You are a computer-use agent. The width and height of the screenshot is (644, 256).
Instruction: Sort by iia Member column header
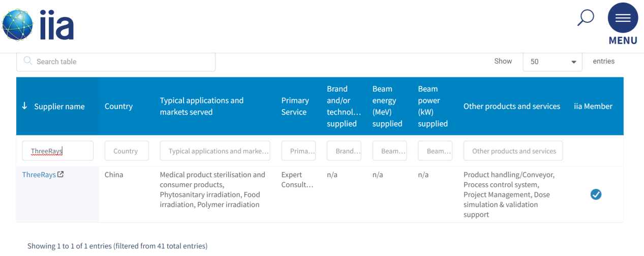point(593,106)
